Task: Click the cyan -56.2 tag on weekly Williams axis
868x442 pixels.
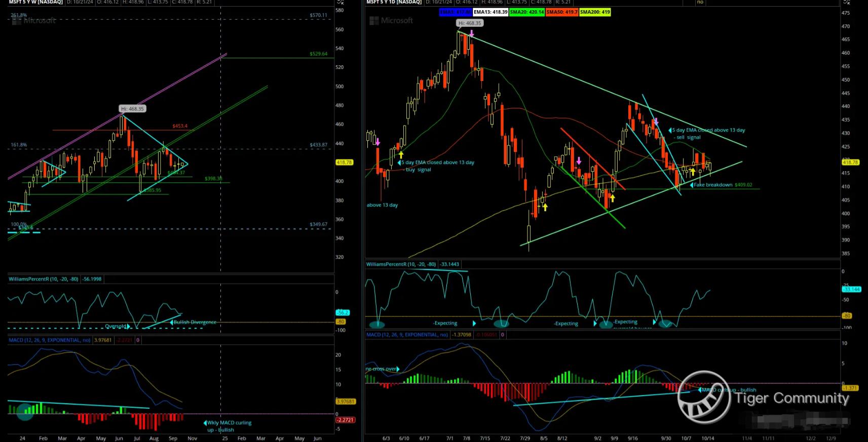Action: click(343, 313)
